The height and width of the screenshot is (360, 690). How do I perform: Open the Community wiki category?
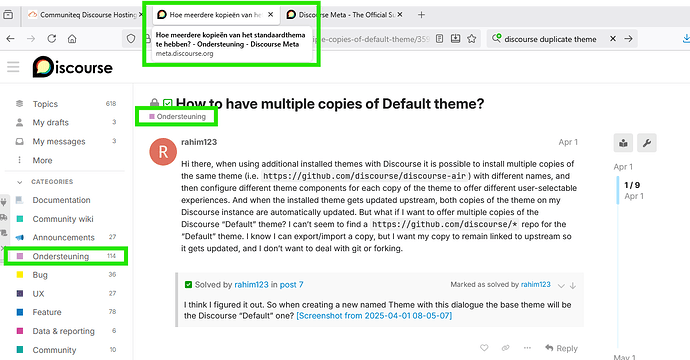63,219
